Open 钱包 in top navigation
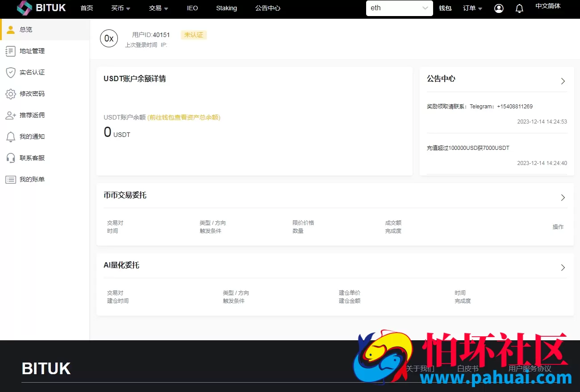The height and width of the screenshot is (392, 580). point(445,8)
